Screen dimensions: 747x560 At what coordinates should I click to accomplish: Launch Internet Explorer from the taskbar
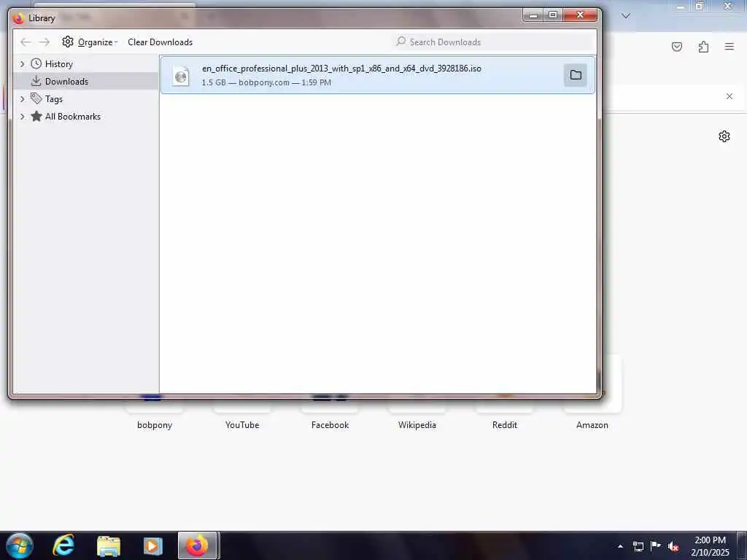click(63, 545)
